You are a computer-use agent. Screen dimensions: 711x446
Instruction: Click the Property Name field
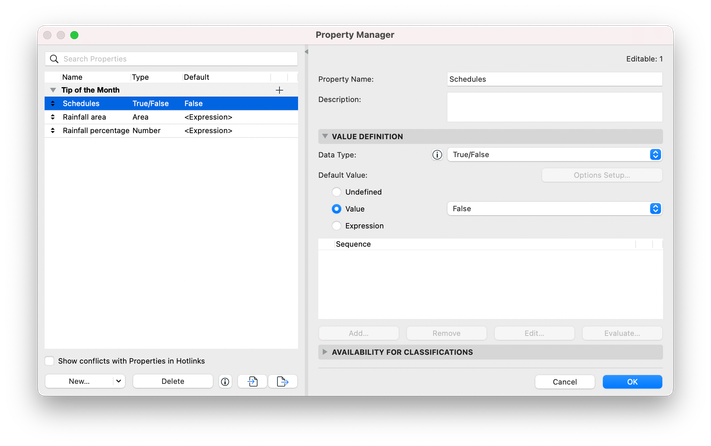pyautogui.click(x=555, y=79)
